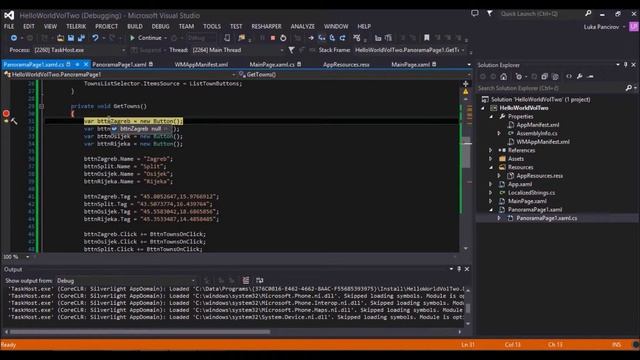Close the Output panel
Viewport: 640px width, 360px height.
(x=467, y=269)
